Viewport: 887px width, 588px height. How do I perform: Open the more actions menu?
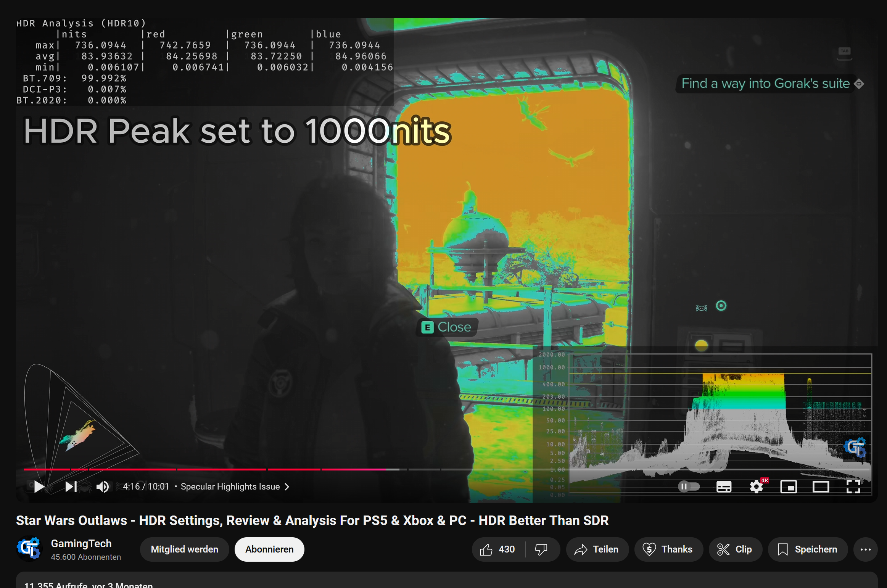(865, 549)
